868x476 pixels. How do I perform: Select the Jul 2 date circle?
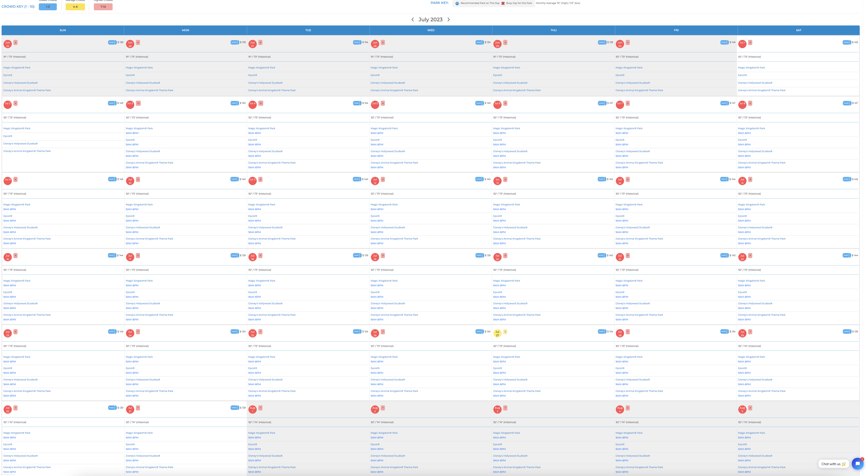(x=7, y=105)
